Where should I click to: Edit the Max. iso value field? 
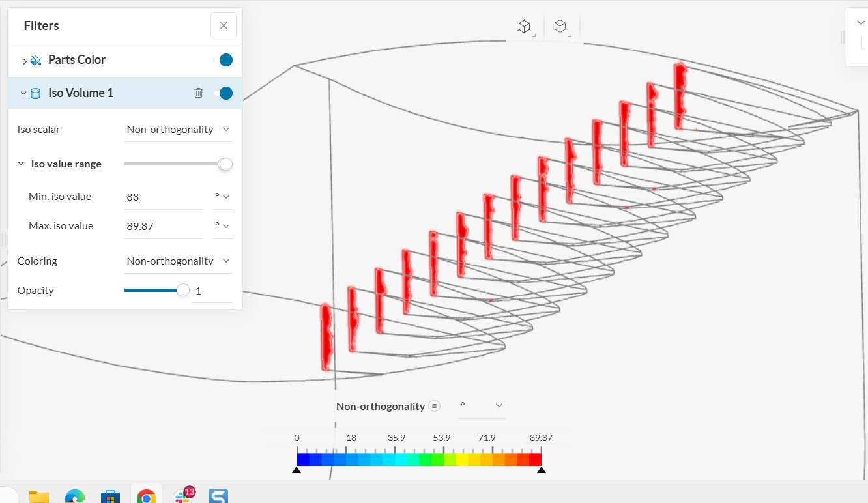[163, 226]
